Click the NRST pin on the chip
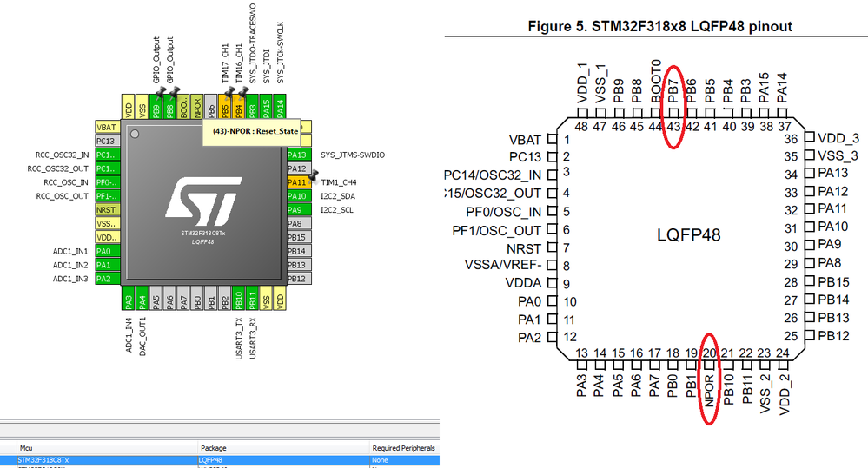This screenshot has height=468, width=868. pyautogui.click(x=108, y=209)
